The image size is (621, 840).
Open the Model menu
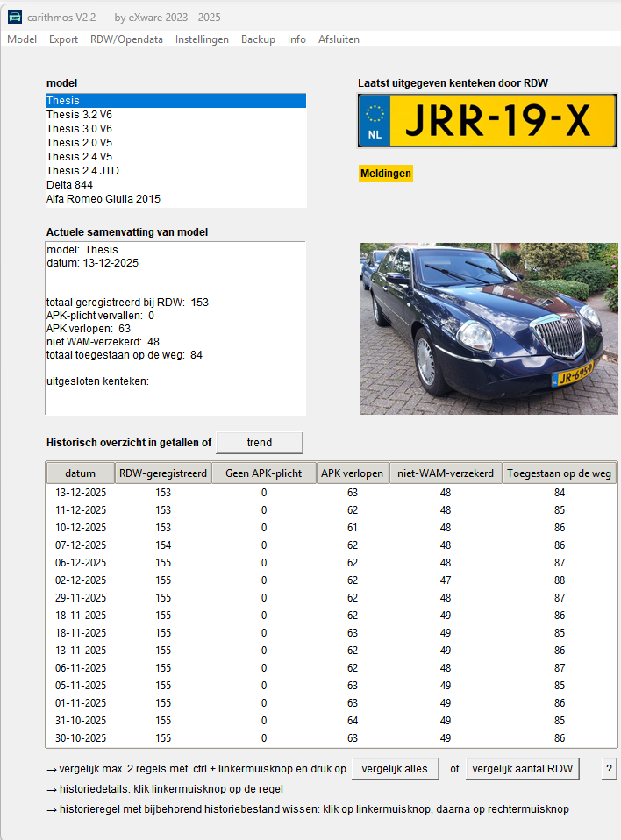22,39
